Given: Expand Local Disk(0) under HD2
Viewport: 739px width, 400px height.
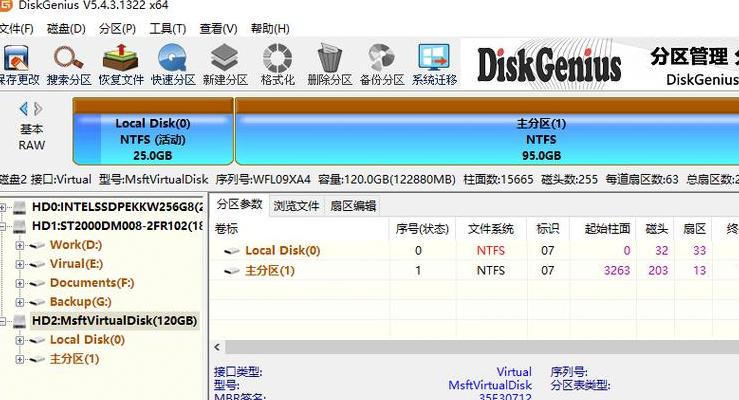Looking at the screenshot, I should (x=19, y=340).
